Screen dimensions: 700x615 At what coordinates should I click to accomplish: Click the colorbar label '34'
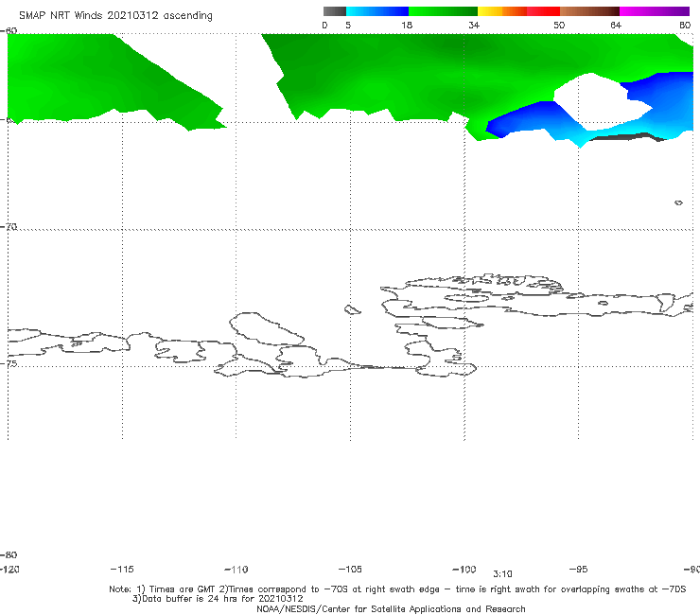click(x=474, y=25)
